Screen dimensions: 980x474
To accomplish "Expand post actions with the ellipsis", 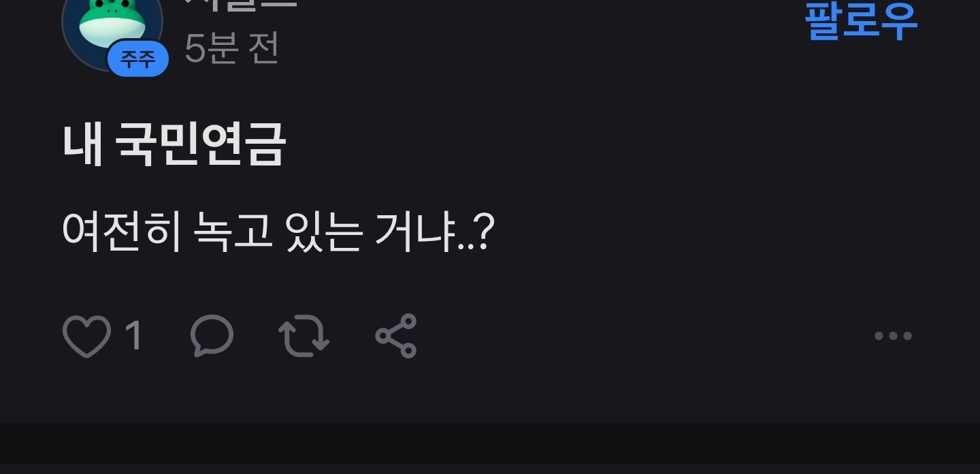I will pos(893,336).
